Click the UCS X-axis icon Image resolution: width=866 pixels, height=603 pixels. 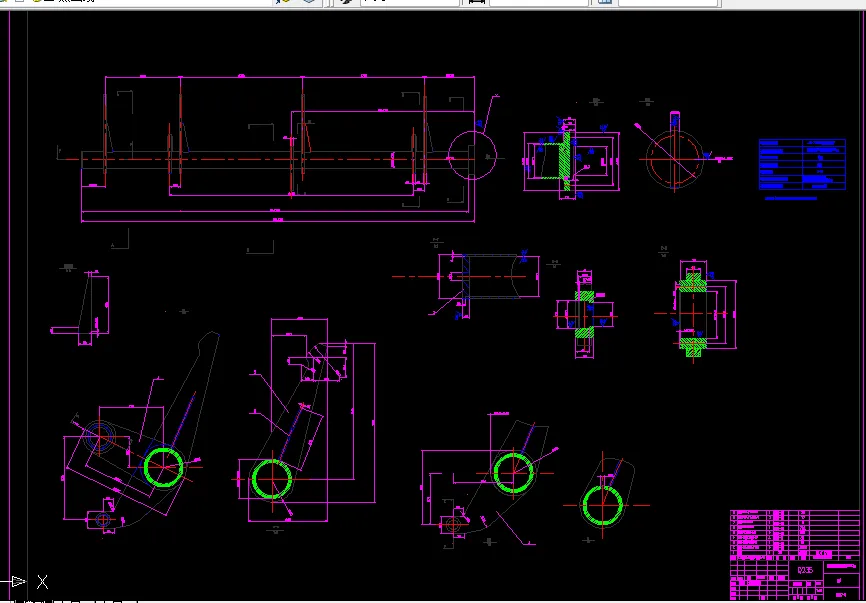[x=25, y=581]
